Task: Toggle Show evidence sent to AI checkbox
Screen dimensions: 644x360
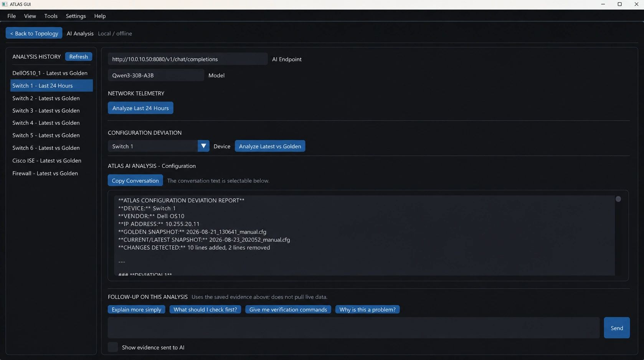Action: point(113,347)
